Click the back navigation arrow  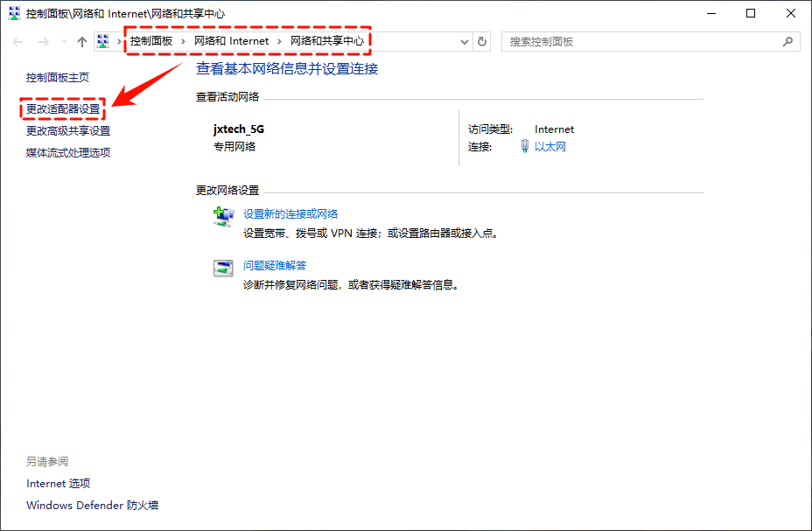[17, 41]
